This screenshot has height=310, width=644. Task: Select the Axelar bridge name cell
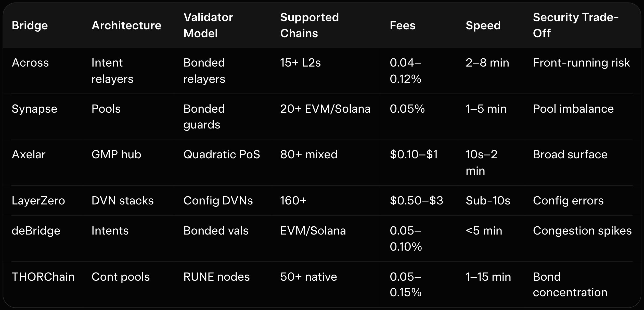click(x=29, y=154)
